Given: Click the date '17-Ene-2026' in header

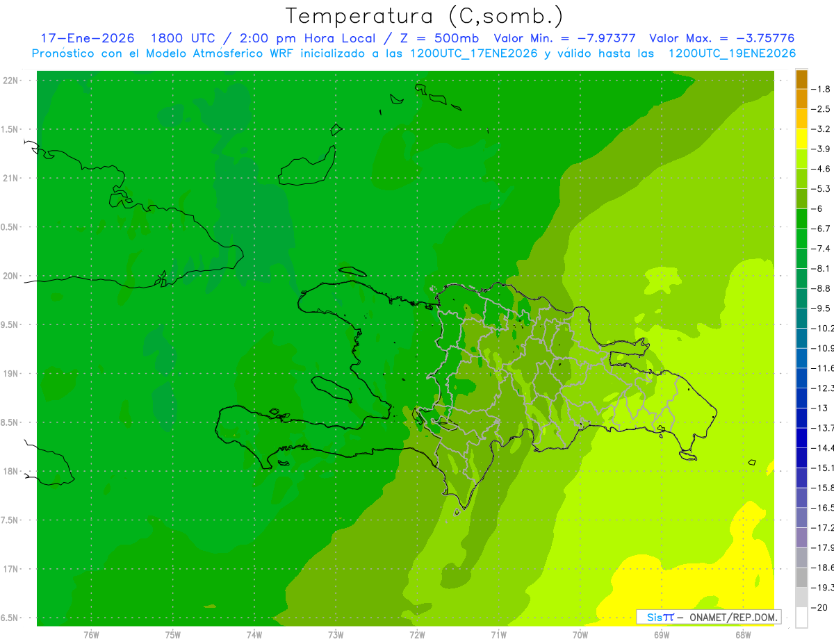Looking at the screenshot, I should click(88, 38).
